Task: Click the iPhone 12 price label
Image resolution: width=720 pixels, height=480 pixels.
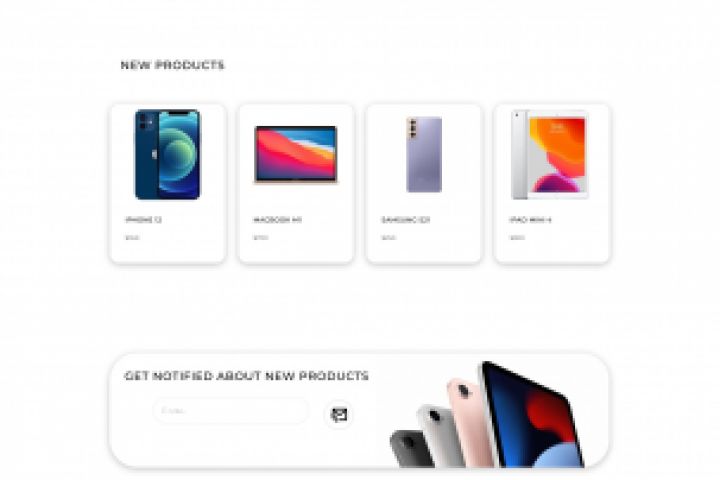Action: coord(132,237)
